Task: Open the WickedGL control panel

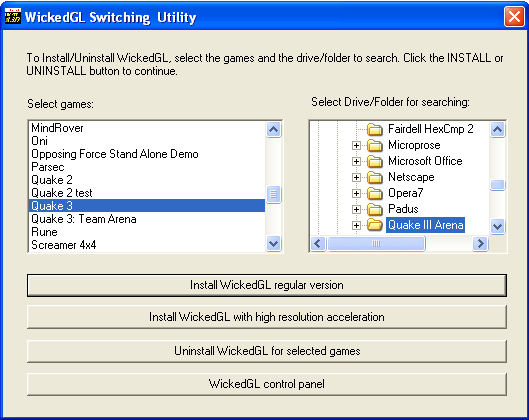Action: [267, 384]
